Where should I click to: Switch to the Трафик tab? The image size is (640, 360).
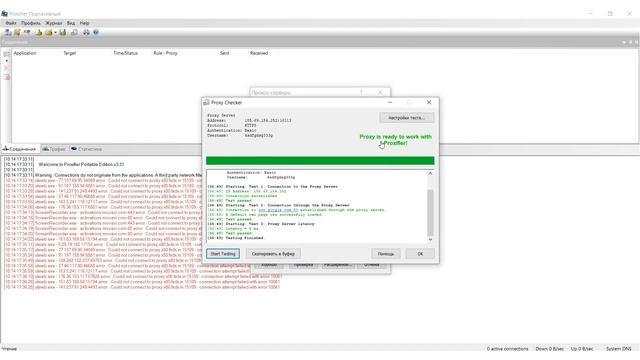click(x=53, y=149)
